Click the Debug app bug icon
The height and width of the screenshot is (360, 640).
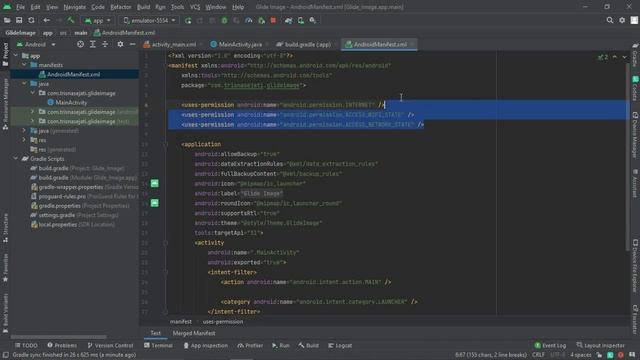pyautogui.click(x=224, y=20)
